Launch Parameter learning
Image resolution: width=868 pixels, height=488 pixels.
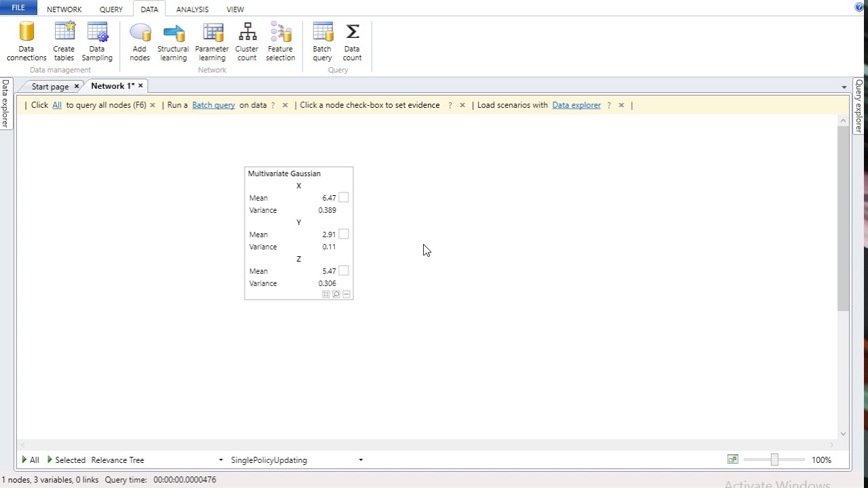point(212,41)
